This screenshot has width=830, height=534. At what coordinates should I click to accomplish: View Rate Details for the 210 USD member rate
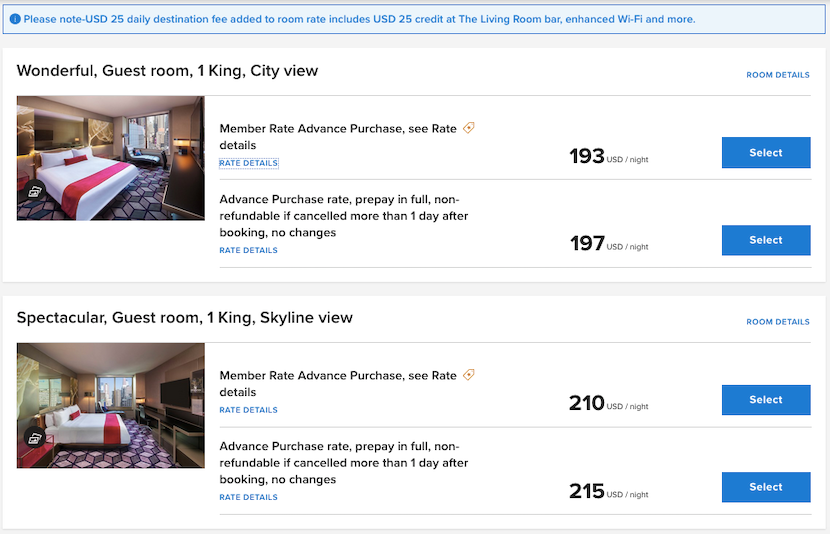pyautogui.click(x=248, y=410)
